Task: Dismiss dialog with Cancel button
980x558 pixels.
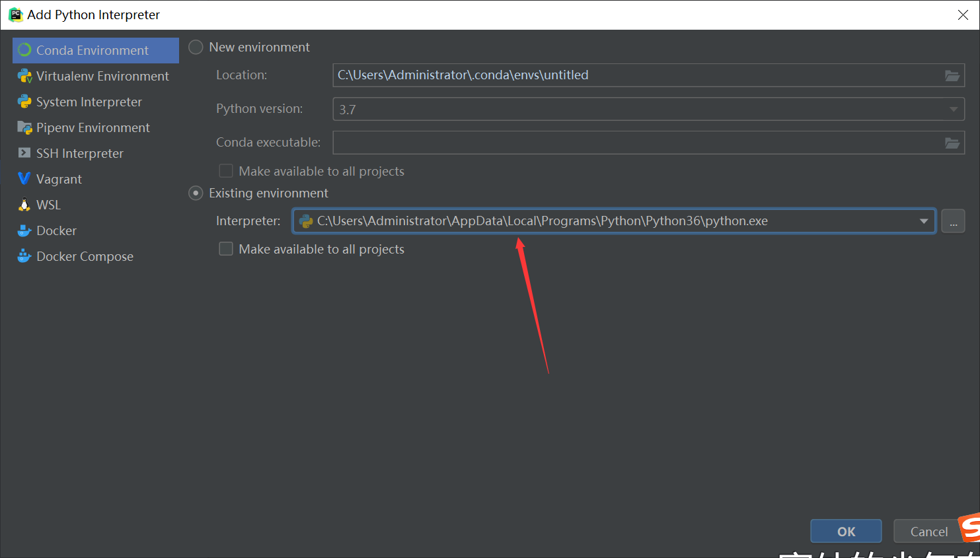Action: click(x=928, y=532)
